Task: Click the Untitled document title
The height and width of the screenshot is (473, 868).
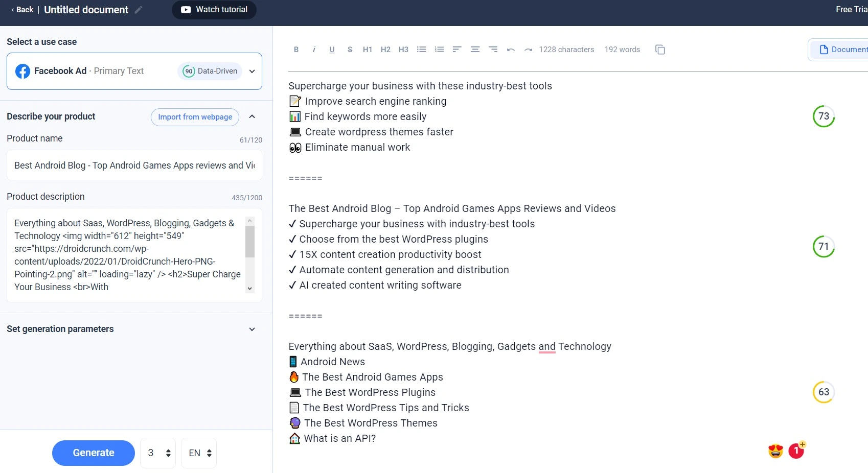Action: pos(86,10)
